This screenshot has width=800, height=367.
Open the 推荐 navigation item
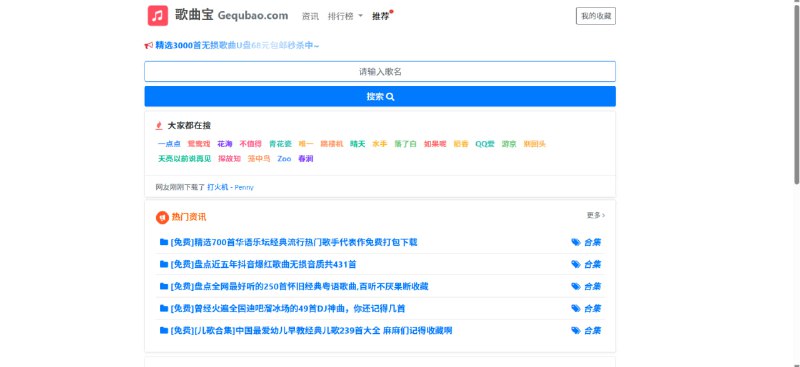coord(381,16)
